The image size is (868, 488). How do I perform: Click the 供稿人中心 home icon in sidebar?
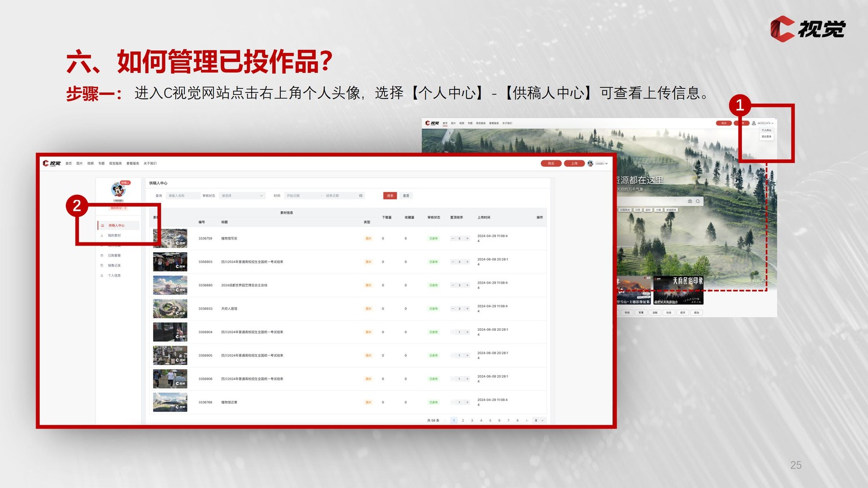coord(103,225)
